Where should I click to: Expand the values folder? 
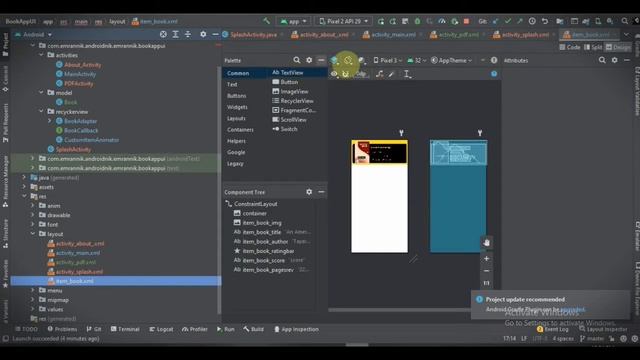pos(33,309)
